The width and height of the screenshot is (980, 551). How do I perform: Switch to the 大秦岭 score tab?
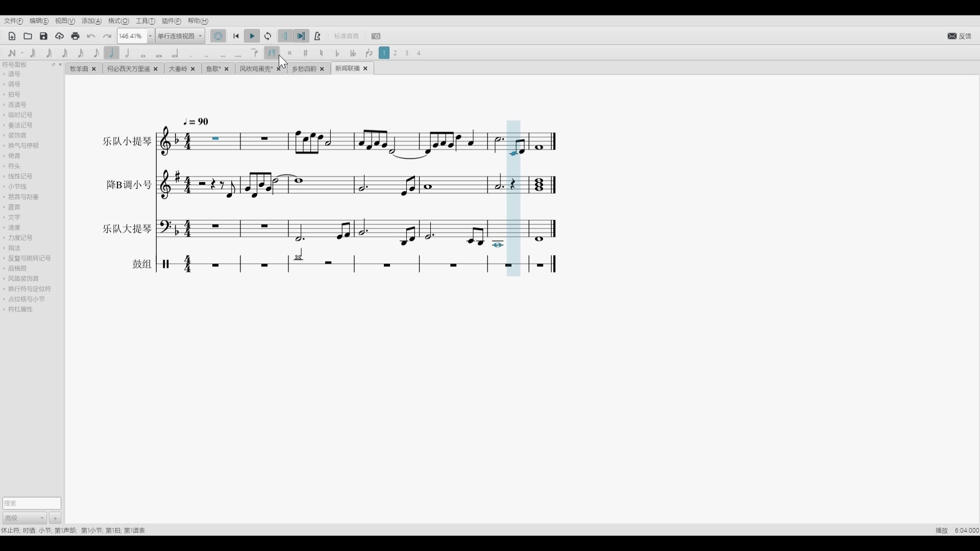click(178, 69)
